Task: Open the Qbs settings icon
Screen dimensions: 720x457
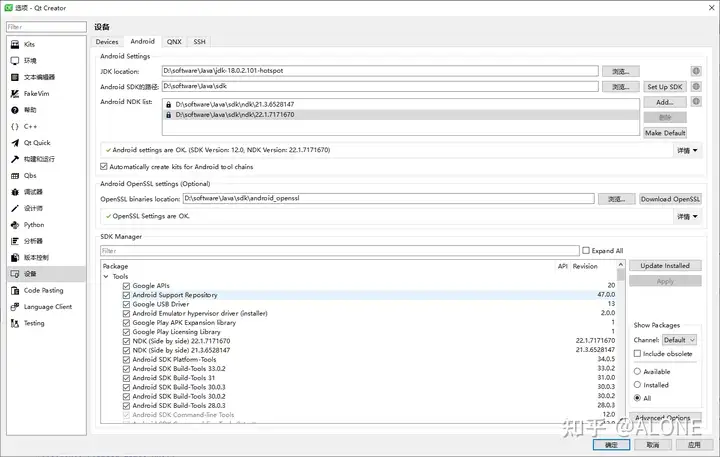Action: pyautogui.click(x=15, y=175)
